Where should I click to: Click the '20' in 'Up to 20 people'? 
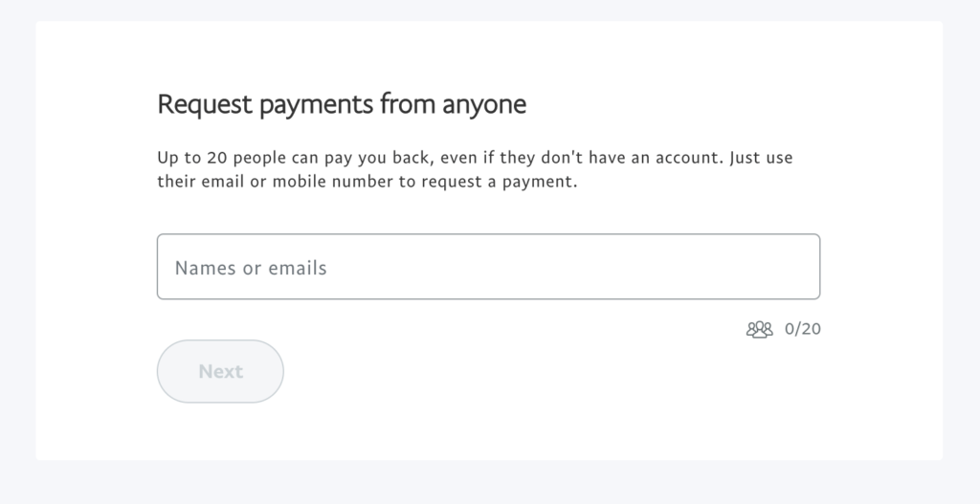[217, 158]
